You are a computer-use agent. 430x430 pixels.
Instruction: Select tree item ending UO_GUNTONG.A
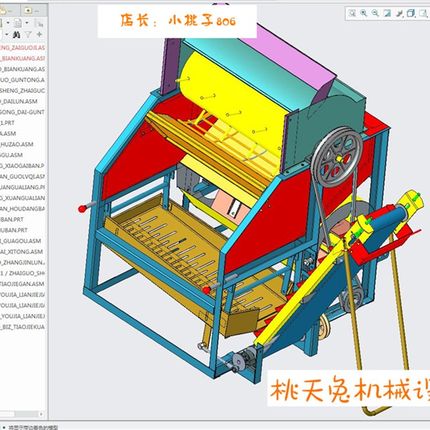point(22,80)
